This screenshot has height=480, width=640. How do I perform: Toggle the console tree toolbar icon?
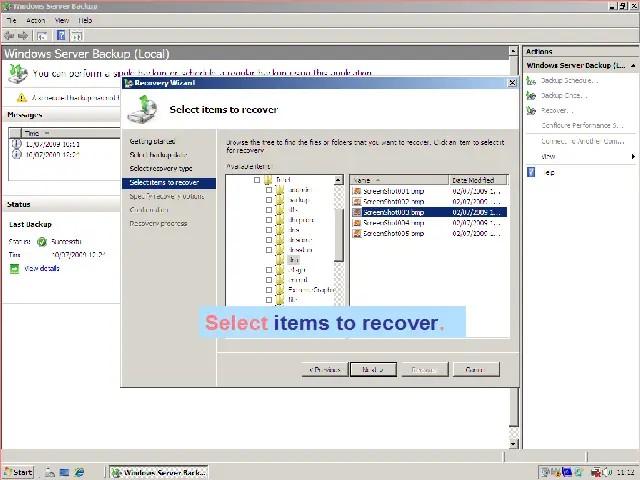click(42, 36)
